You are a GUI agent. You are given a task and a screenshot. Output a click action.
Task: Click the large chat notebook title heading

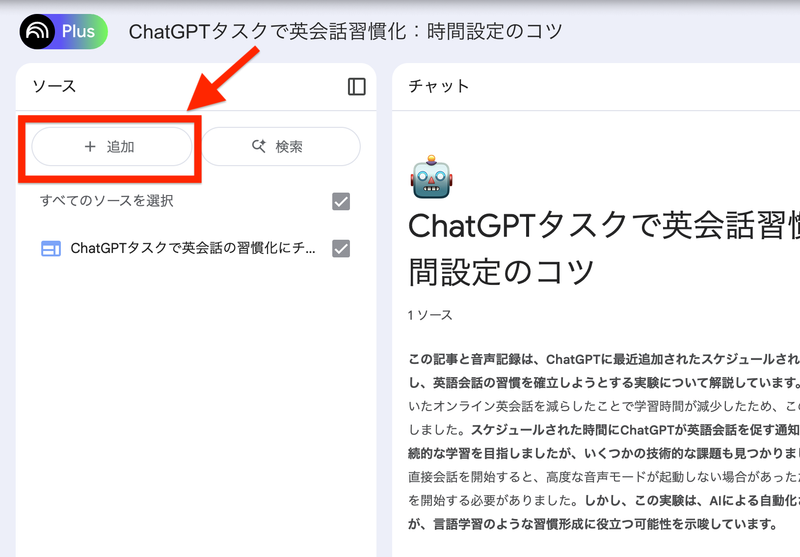click(604, 248)
